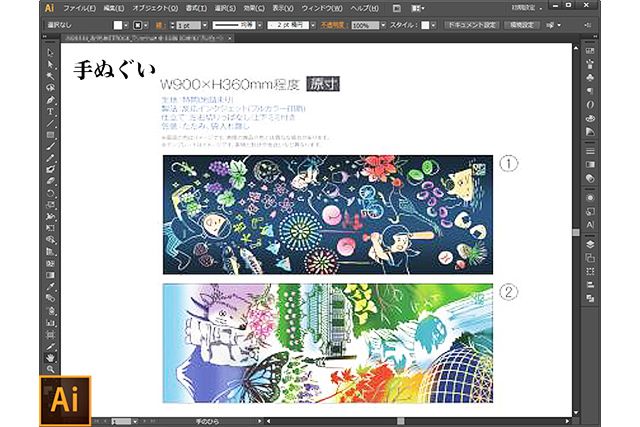Open the ウィンドウ(W) menu

point(328,7)
